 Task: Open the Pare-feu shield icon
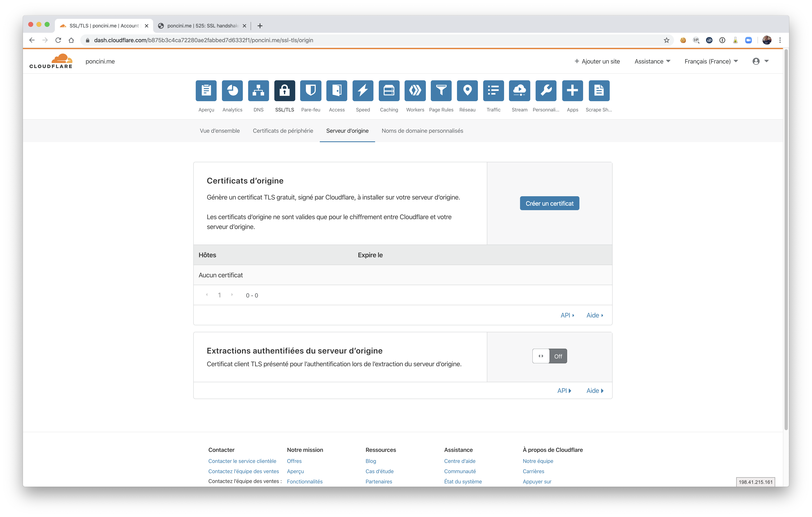click(x=311, y=91)
